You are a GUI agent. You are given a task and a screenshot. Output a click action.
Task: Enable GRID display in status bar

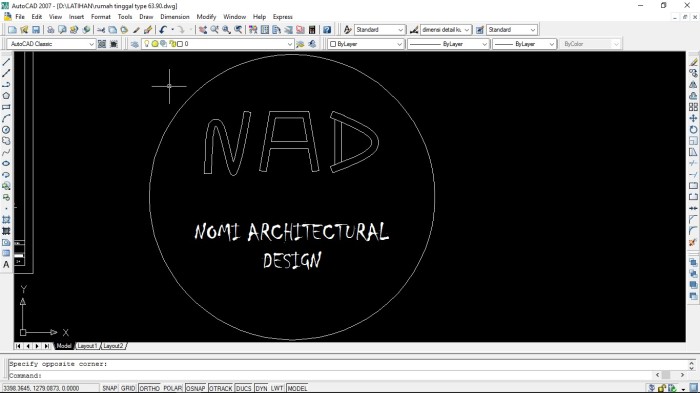(x=128, y=389)
